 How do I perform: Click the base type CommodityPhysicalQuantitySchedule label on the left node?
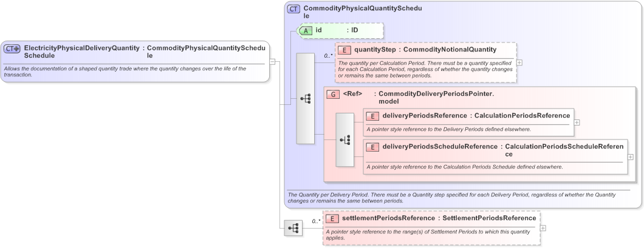click(206, 52)
